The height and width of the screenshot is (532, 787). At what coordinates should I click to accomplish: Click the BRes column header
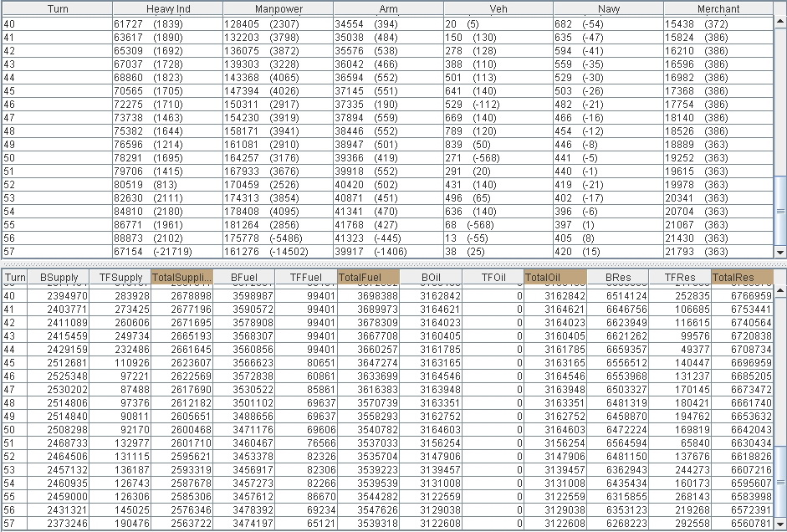coord(618,277)
